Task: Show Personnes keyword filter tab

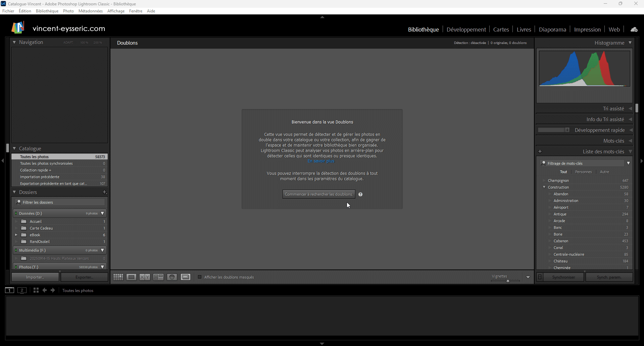Action: [x=583, y=172]
